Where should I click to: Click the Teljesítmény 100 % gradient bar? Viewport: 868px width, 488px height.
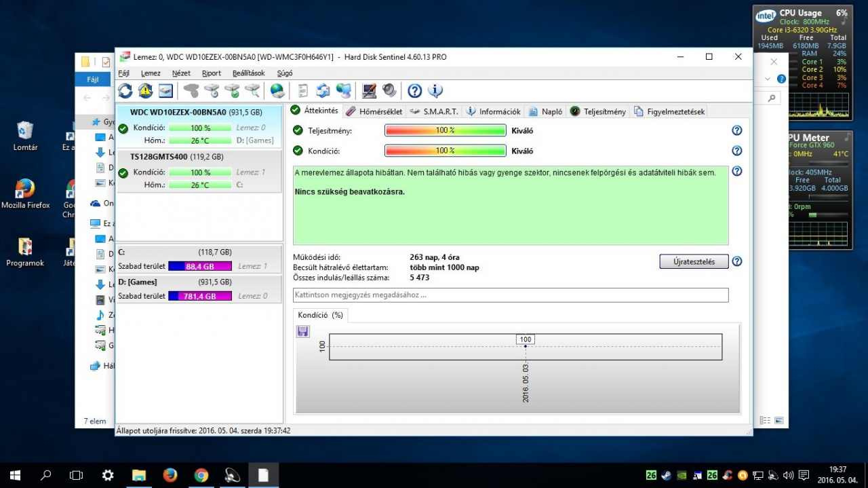[446, 130]
